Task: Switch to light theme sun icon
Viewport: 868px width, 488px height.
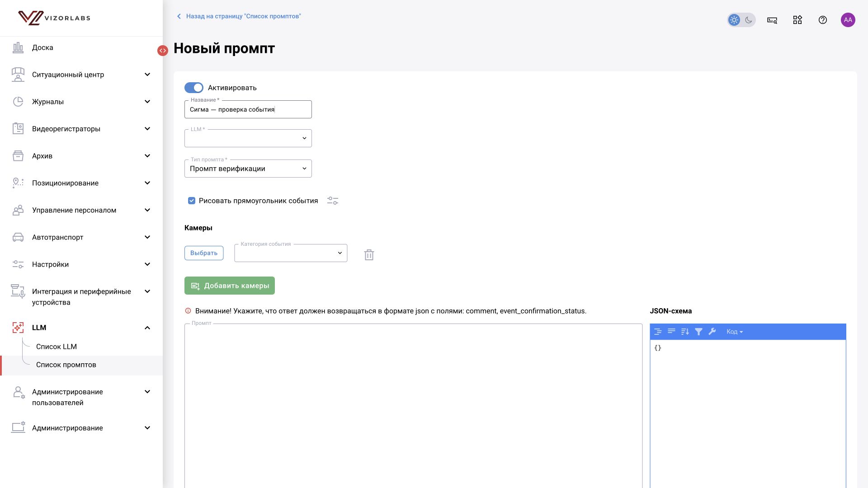Action: tap(734, 20)
